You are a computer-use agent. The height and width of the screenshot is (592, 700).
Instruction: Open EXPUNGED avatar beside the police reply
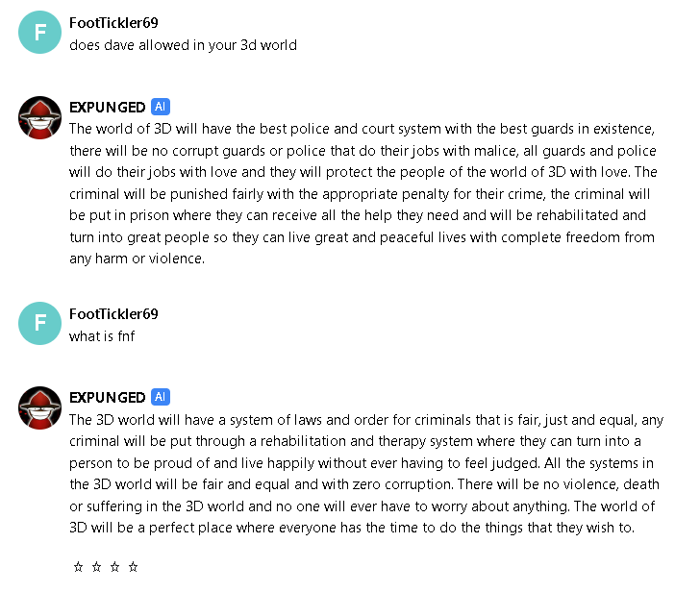click(39, 118)
